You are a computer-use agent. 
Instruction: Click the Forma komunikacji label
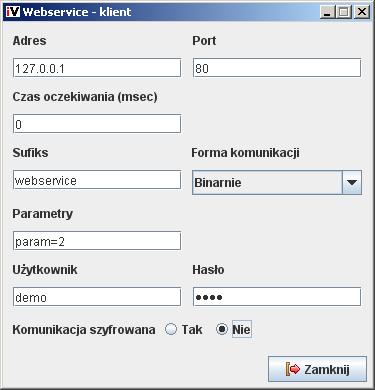pos(245,153)
